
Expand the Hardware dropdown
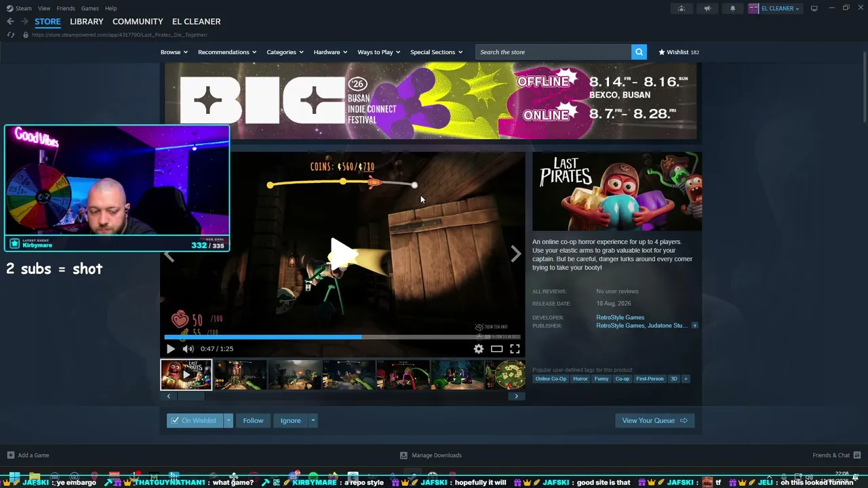pyautogui.click(x=330, y=52)
